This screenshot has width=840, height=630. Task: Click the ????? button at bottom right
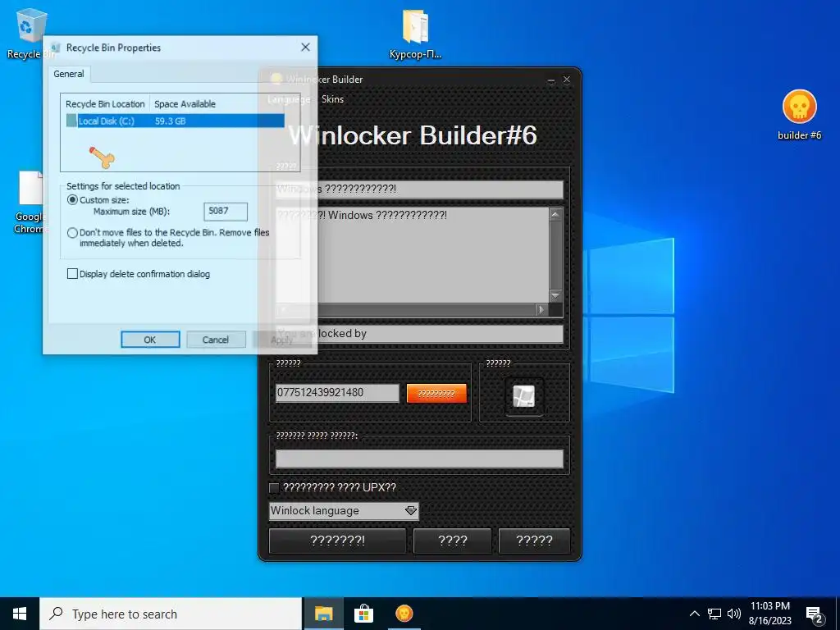pos(534,541)
